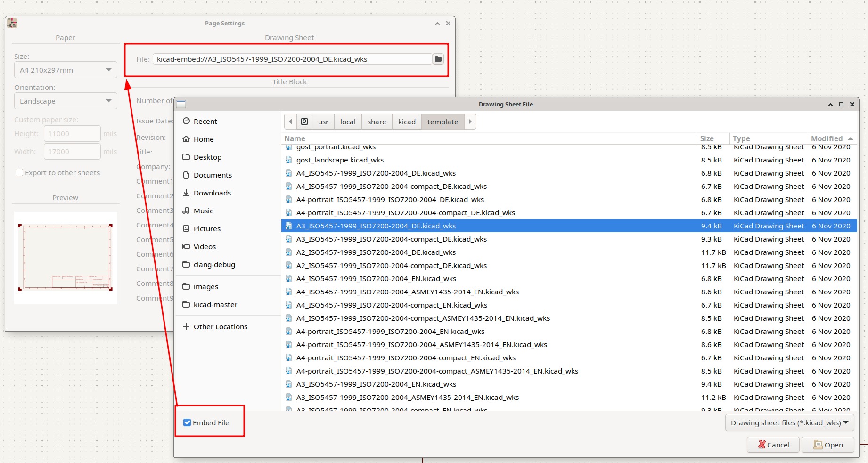Navigate to the kicad path segment
The height and width of the screenshot is (463, 868).
coord(406,122)
